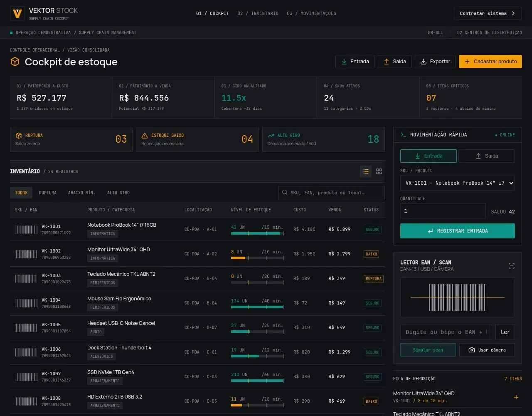
Task: Focus the SKU, EAN search field
Action: click(332, 193)
